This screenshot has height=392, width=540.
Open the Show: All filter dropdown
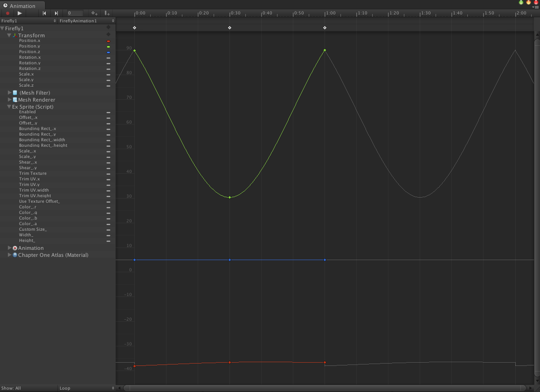tap(28, 388)
